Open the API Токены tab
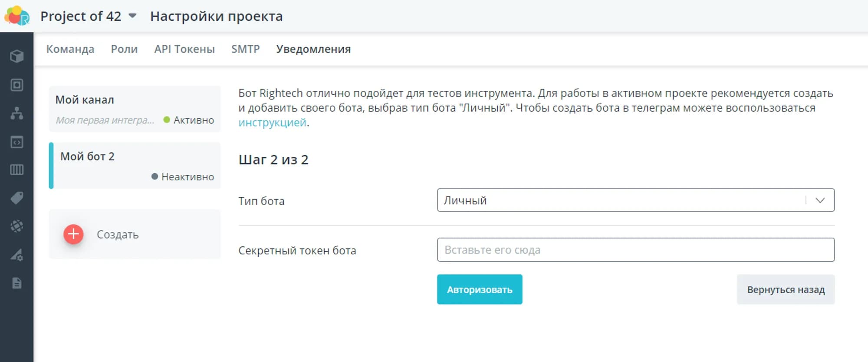The image size is (868, 362). click(184, 49)
